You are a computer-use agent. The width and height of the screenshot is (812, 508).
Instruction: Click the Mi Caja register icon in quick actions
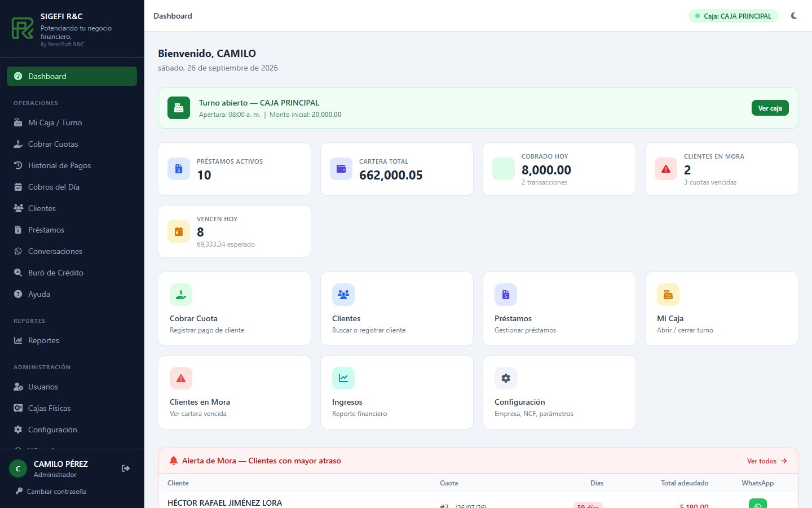(668, 295)
